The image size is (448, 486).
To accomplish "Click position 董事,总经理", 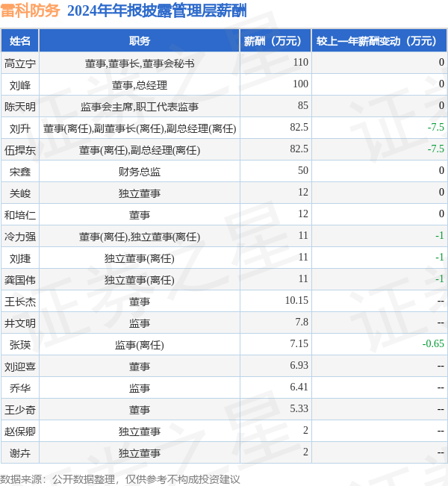I will [140, 85].
